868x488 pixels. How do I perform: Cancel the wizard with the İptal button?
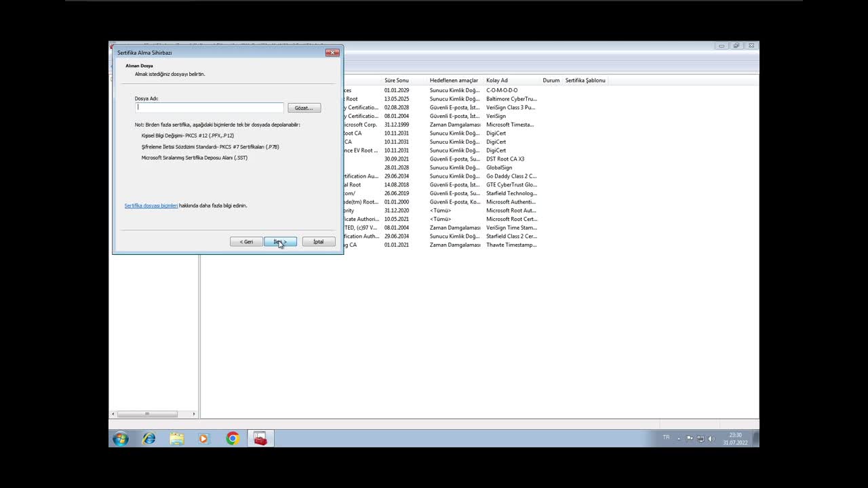pyautogui.click(x=317, y=242)
